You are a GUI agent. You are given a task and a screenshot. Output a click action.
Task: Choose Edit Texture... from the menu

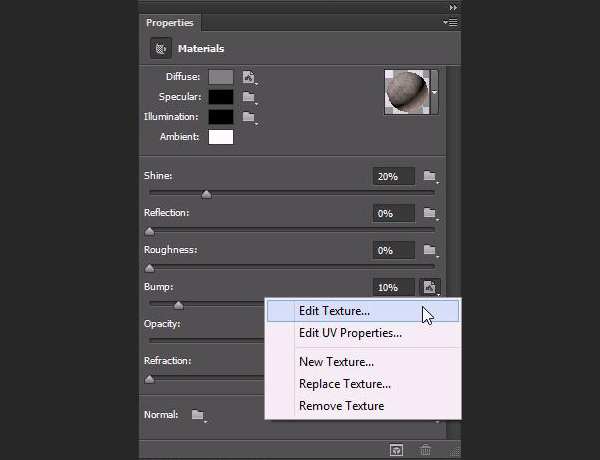click(334, 311)
